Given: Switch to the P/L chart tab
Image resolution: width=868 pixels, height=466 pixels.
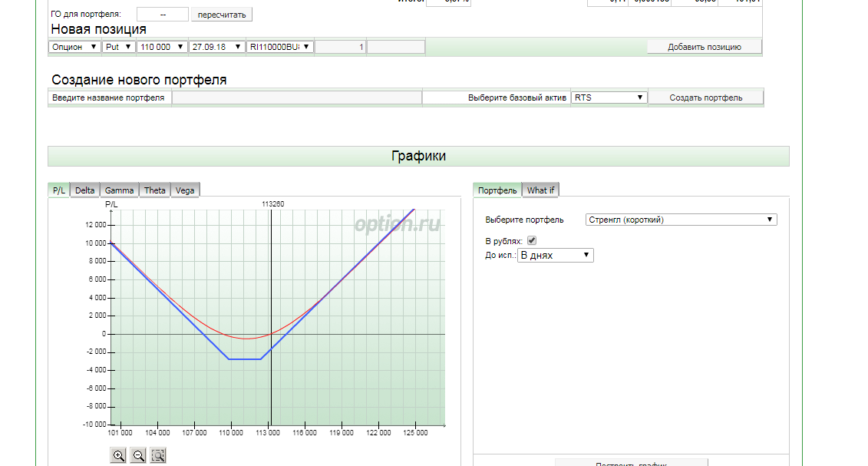Looking at the screenshot, I should coord(58,190).
